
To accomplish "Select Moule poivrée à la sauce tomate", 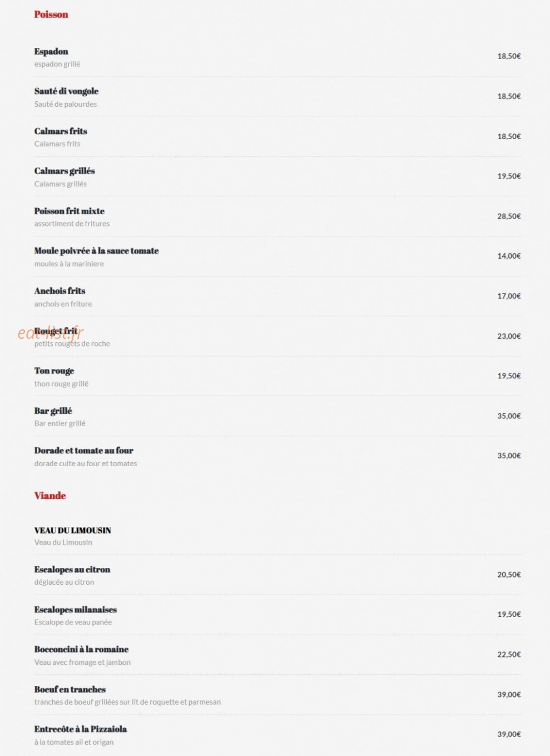I will click(96, 251).
